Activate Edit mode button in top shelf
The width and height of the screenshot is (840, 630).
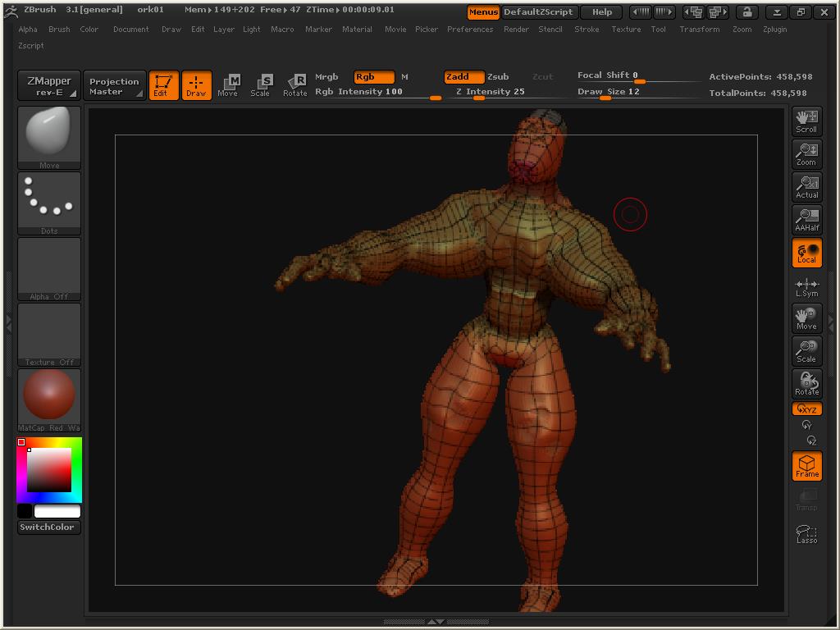pyautogui.click(x=163, y=85)
